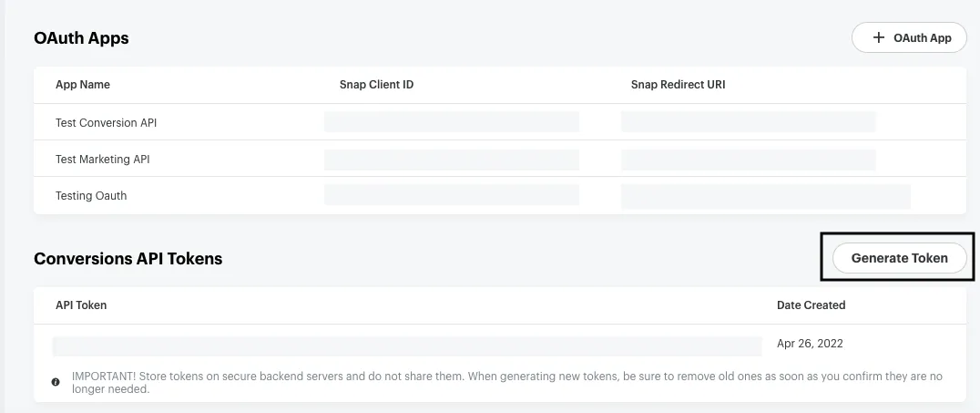Click the redacted Redirect URI for Test Marketing API
The image size is (980, 413).
[748, 160]
